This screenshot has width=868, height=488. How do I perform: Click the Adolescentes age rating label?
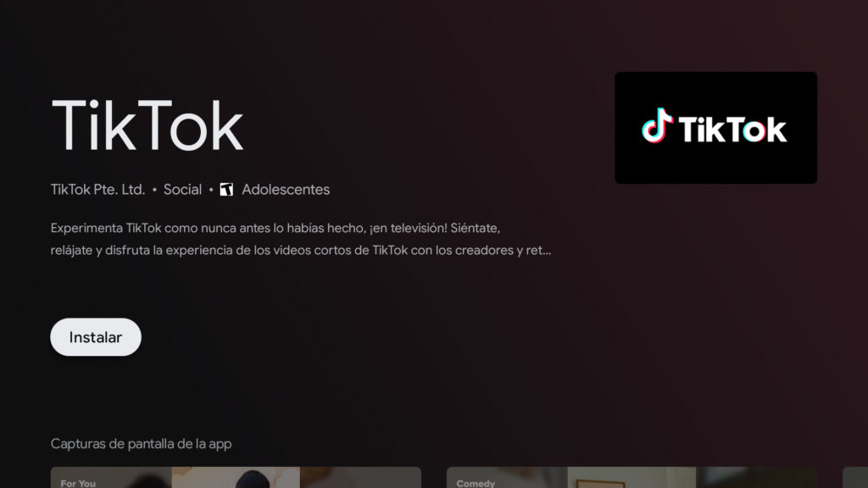pos(286,190)
